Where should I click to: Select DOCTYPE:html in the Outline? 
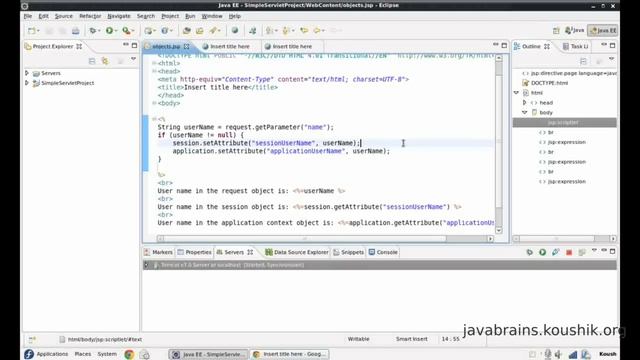click(x=549, y=83)
